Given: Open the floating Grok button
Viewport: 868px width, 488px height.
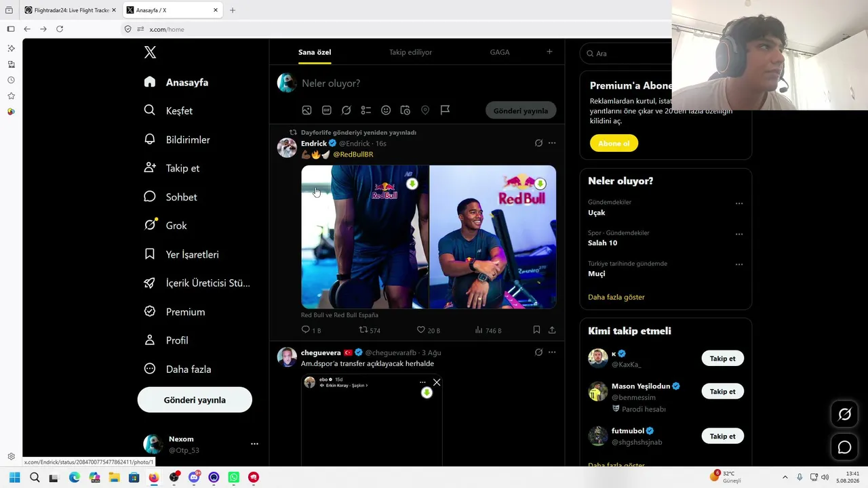Looking at the screenshot, I should [x=844, y=414].
